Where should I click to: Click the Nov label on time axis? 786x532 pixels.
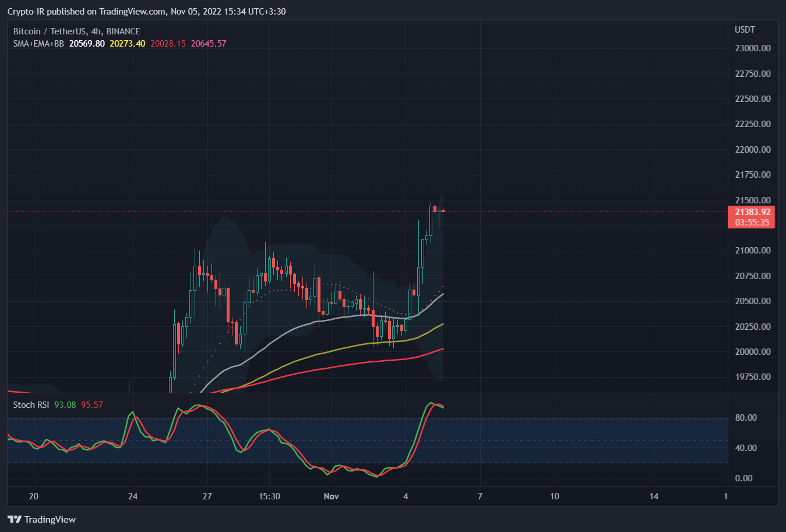coord(332,496)
